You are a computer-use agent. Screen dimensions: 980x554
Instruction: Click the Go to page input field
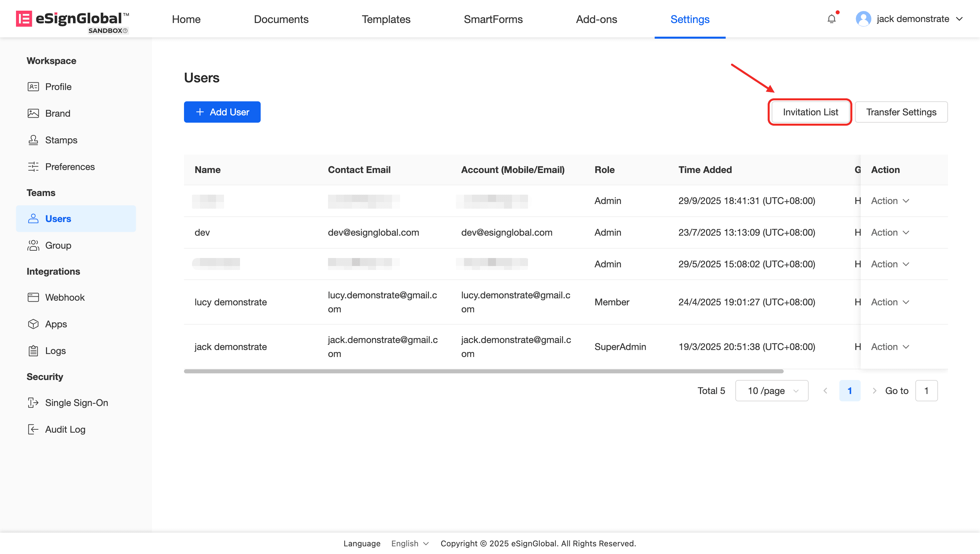coord(926,391)
